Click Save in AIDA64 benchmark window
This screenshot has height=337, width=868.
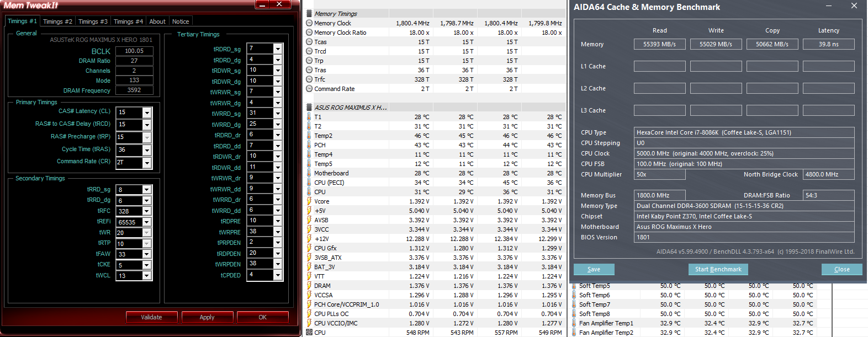click(x=594, y=269)
